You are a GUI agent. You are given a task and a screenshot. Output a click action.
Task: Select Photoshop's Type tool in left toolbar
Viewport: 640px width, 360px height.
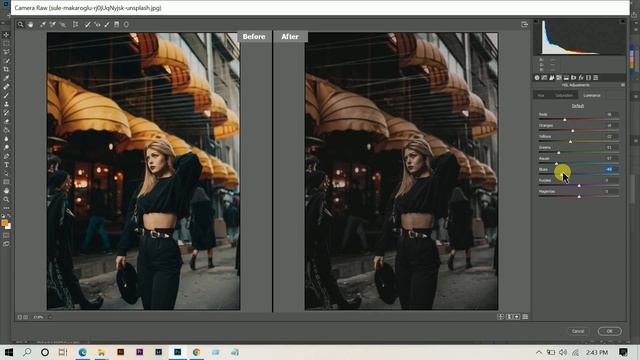[x=6, y=165]
